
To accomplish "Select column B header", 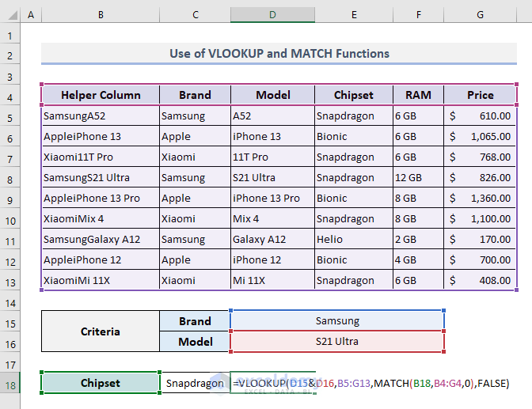I will [x=101, y=15].
